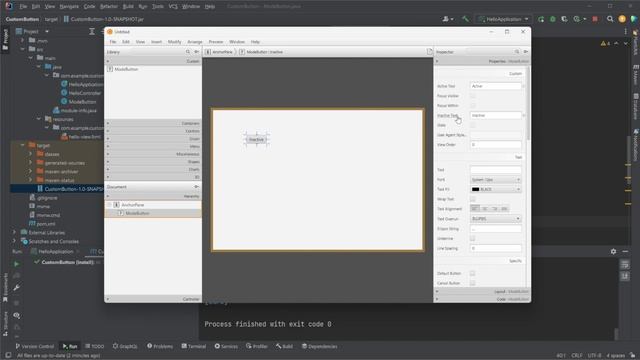
Task: Click the build hammer icon in IntelliJ toolbar
Action: coord(465,19)
